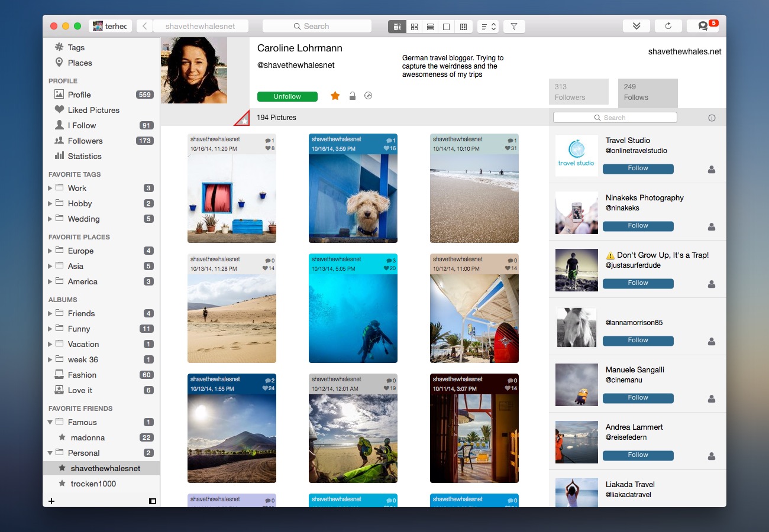Viewport: 769px width, 532px height.
Task: Expand the Hobby tag folder
Action: pos(50,203)
